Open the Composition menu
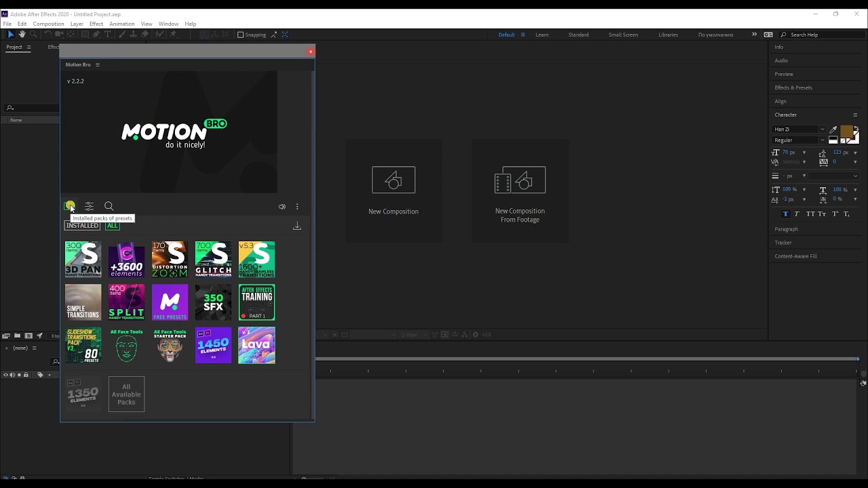Viewport: 868px width, 488px height. click(48, 24)
